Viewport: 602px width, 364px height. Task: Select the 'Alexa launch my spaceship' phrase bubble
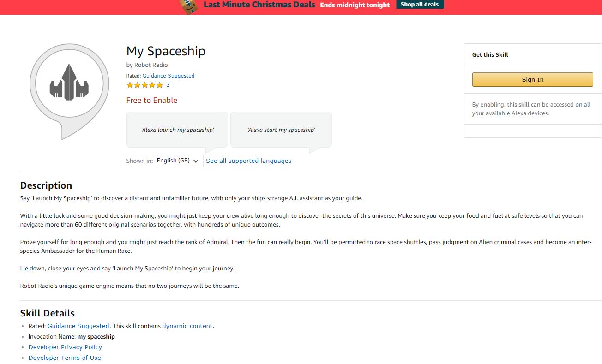tap(177, 130)
